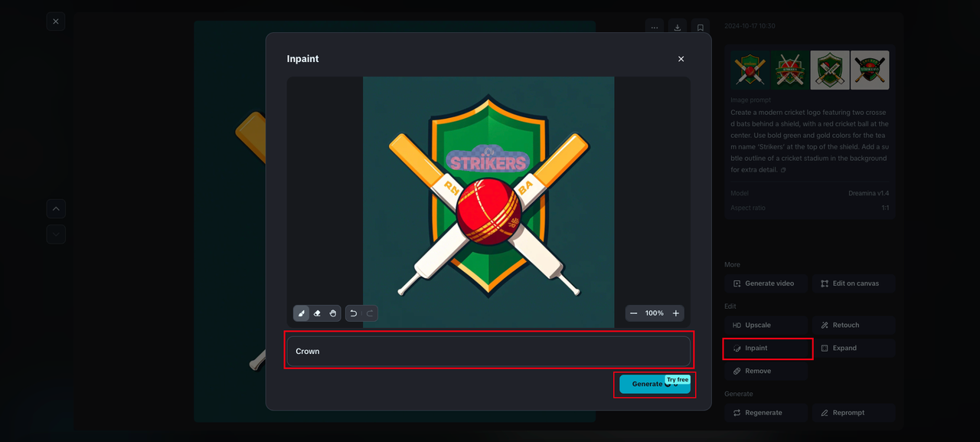The height and width of the screenshot is (442, 980).
Task: Click the '1:1' aspect ratio value
Action: coord(885,208)
